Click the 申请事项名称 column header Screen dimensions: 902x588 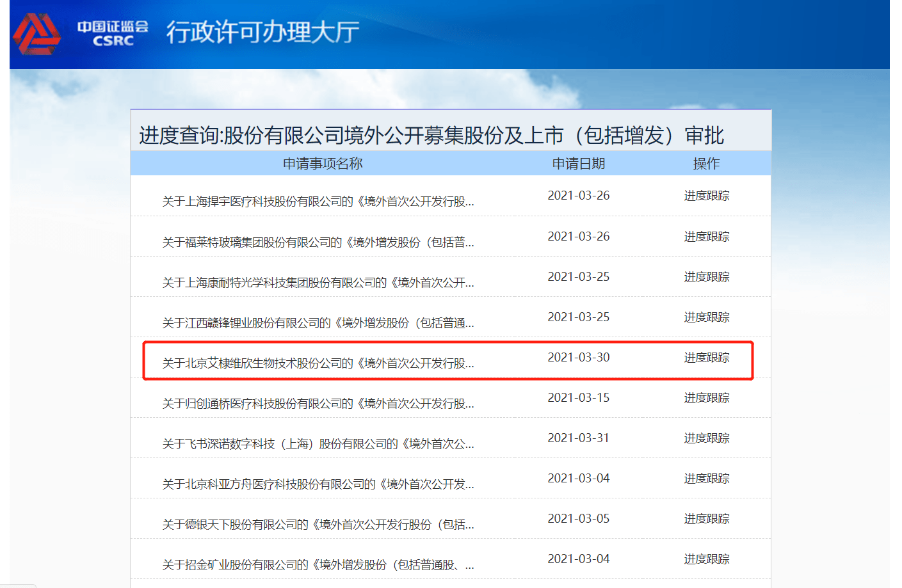pos(323,164)
